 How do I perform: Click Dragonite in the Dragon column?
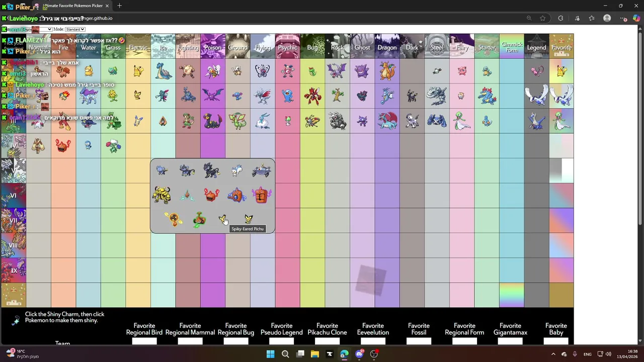387,71
